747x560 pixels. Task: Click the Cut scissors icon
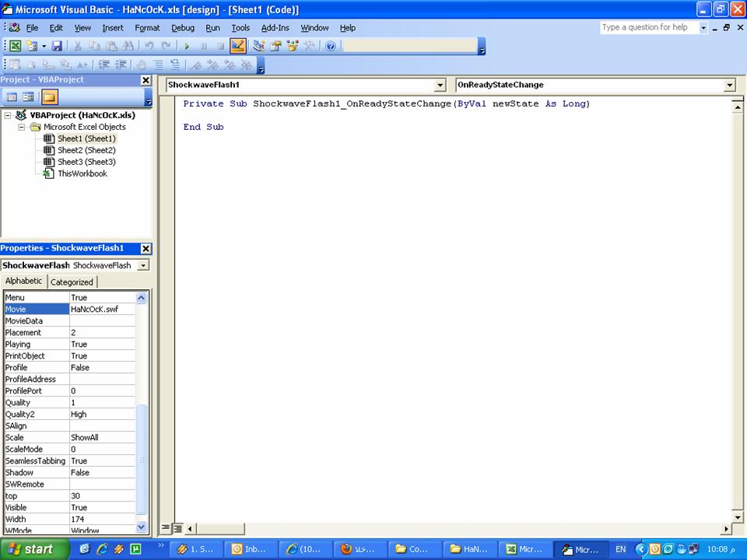coord(77,46)
